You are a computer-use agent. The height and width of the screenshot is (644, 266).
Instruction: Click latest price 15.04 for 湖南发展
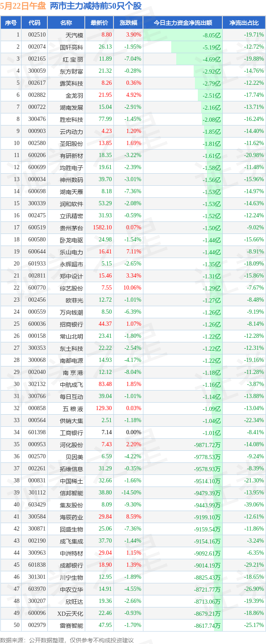click(x=105, y=107)
